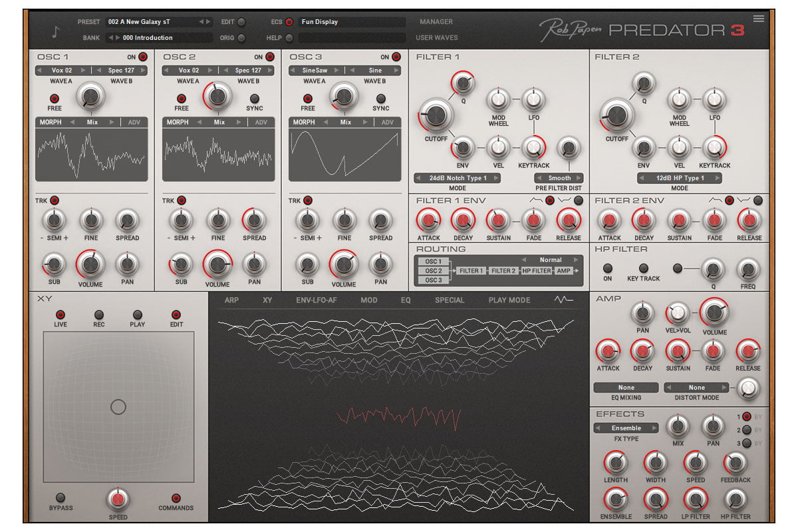The width and height of the screenshot is (798, 532).
Task: Click the OSC 3 waveform display
Action: pos(345,154)
